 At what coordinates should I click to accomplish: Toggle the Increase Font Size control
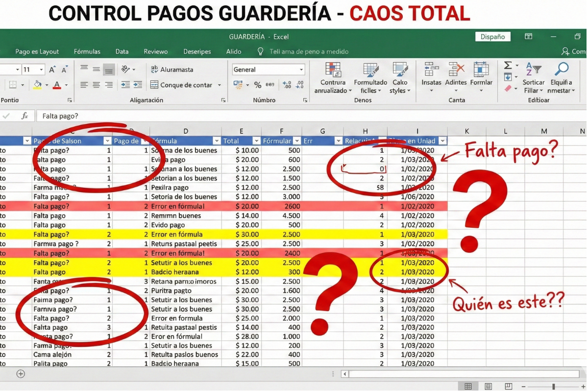(x=52, y=68)
